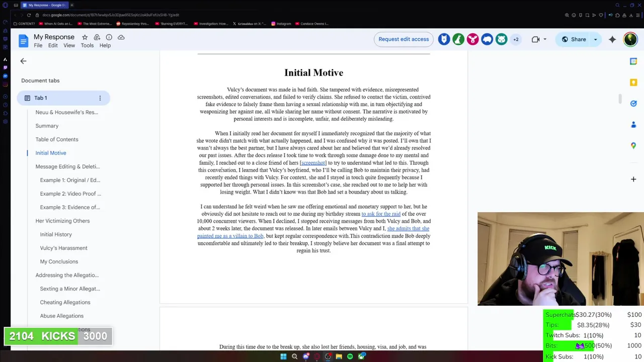Open the CONTENT? bookmarks folder
Image resolution: width=644 pixels, height=362 pixels.
[x=25, y=24]
